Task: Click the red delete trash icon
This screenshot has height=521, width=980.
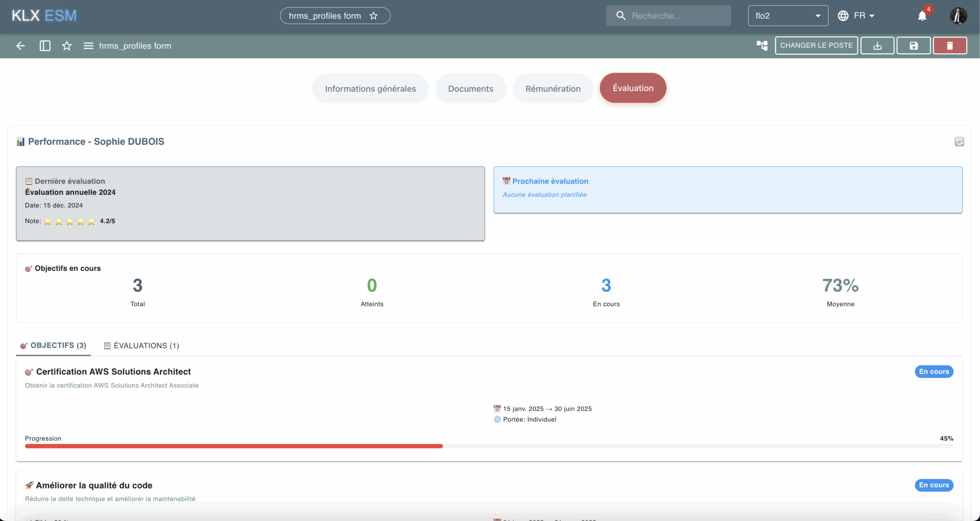Action: click(x=950, y=46)
